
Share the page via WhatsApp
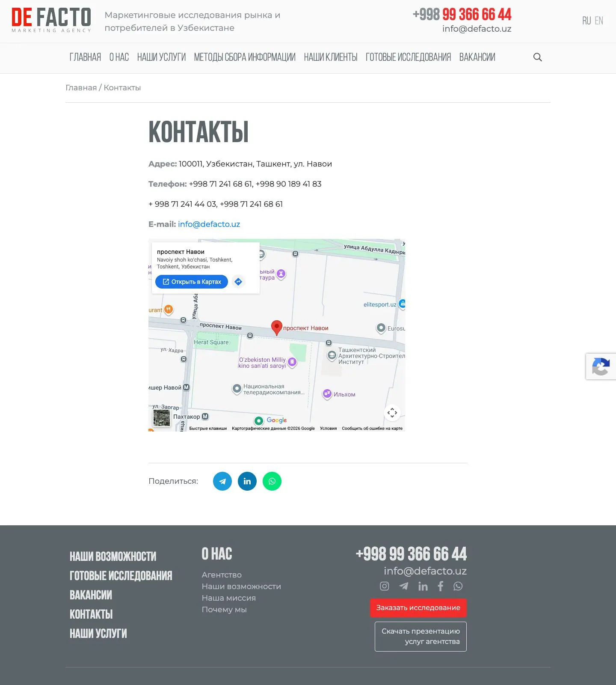(272, 481)
